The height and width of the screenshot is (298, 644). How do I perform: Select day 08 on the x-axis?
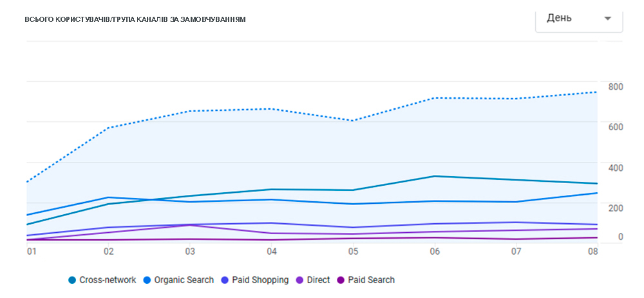(593, 251)
